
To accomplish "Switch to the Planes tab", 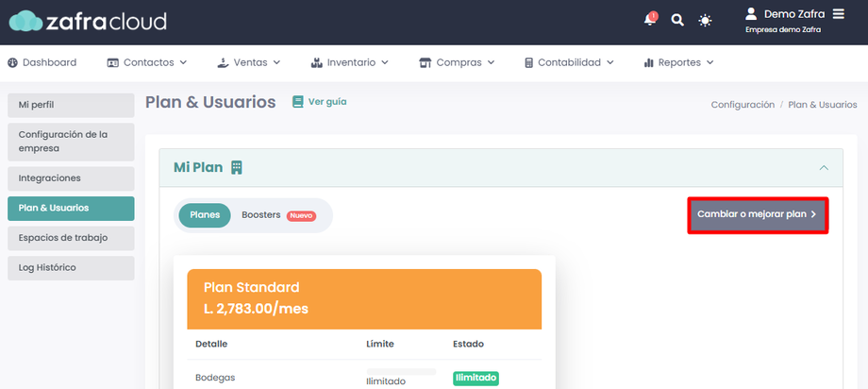I will 205,215.
